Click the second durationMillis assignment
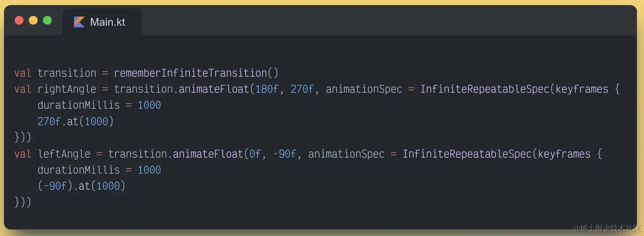The width and height of the screenshot is (644, 236). pos(99,170)
